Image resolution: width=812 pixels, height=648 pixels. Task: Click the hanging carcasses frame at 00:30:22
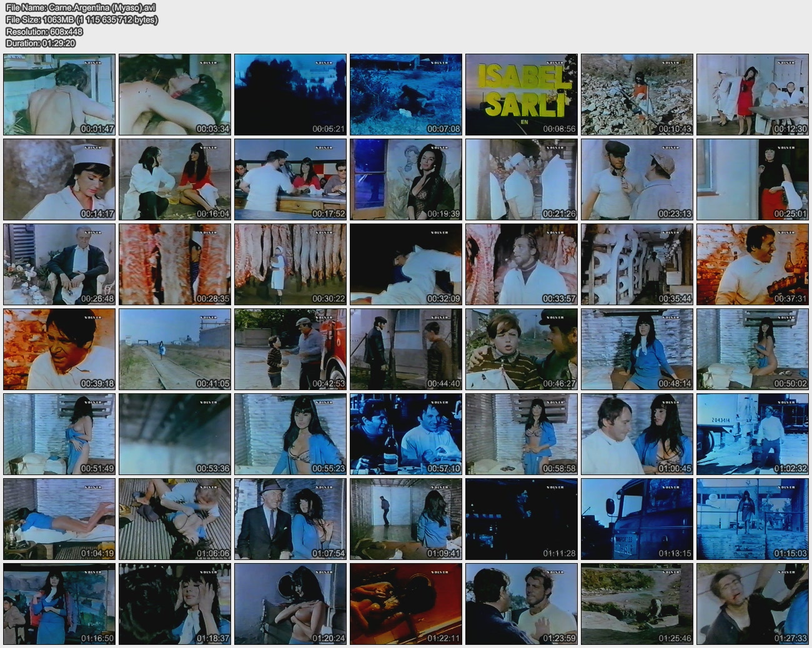(x=290, y=264)
